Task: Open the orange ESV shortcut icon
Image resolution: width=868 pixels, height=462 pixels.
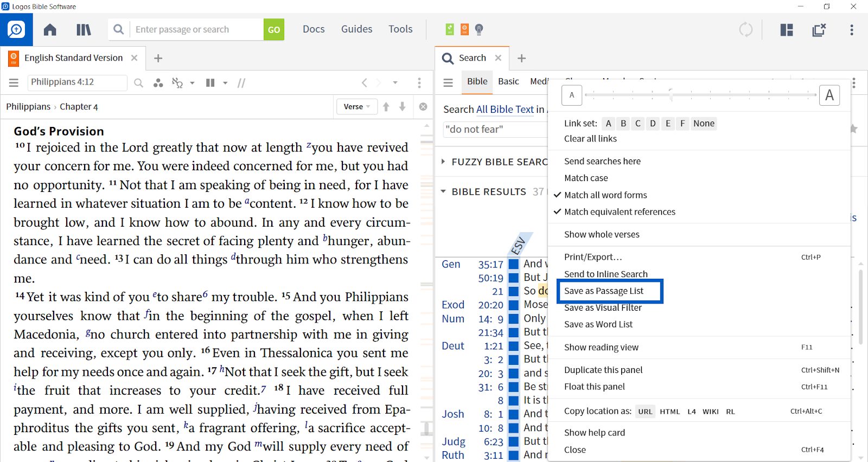Action: click(464, 29)
